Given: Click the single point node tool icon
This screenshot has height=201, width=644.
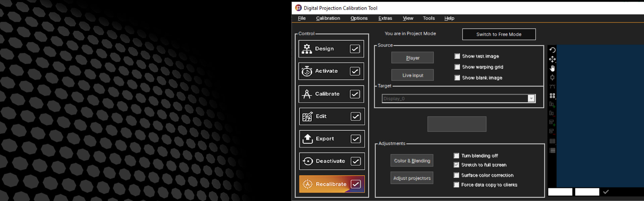Looking at the screenshot, I should [x=552, y=77].
